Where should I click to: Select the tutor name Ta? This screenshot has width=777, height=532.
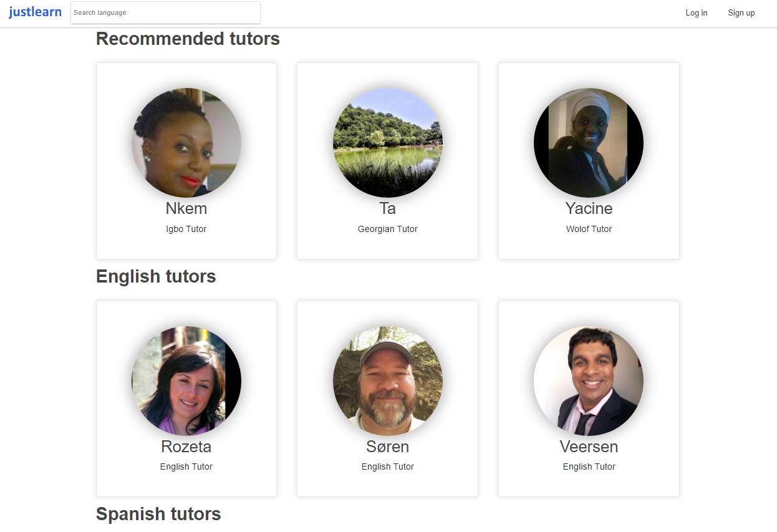click(x=388, y=208)
